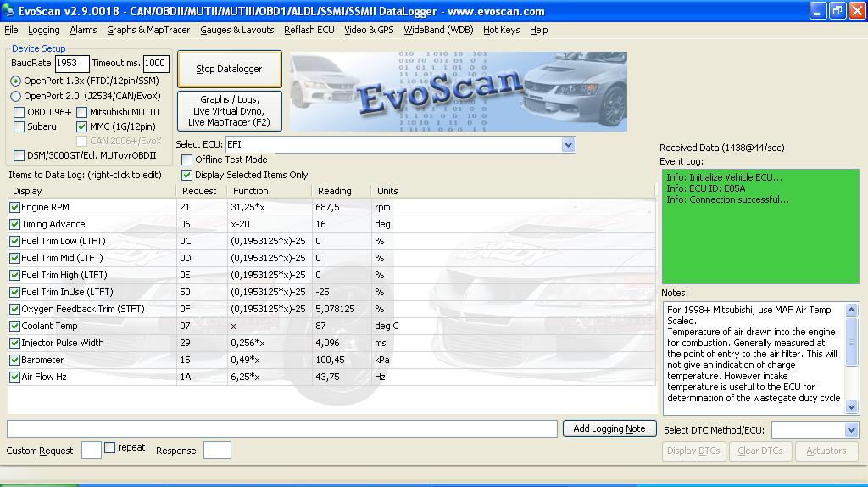Viewport: 868px width, 487px height.
Task: Click the EvoScan title bar app icon
Action: click(x=10, y=11)
